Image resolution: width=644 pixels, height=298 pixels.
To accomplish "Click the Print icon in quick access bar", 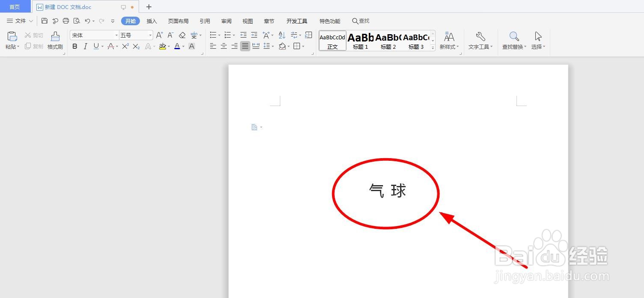I will (65, 21).
